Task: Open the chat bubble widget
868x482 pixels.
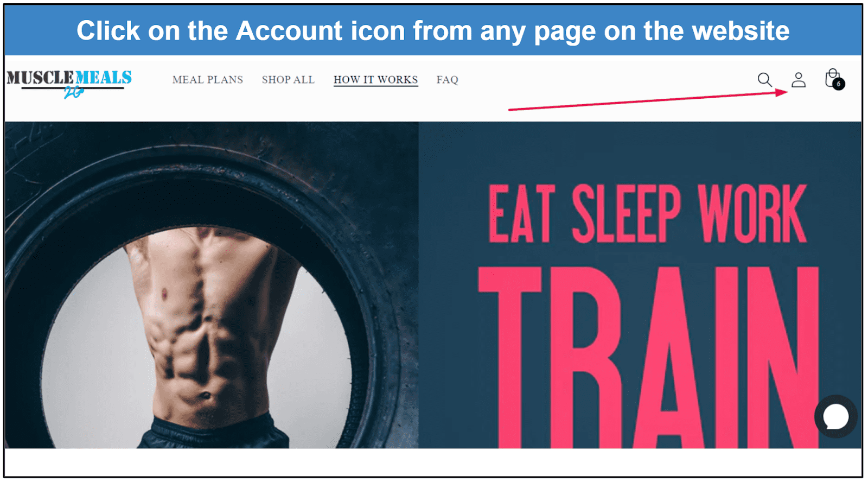Action: pos(836,416)
